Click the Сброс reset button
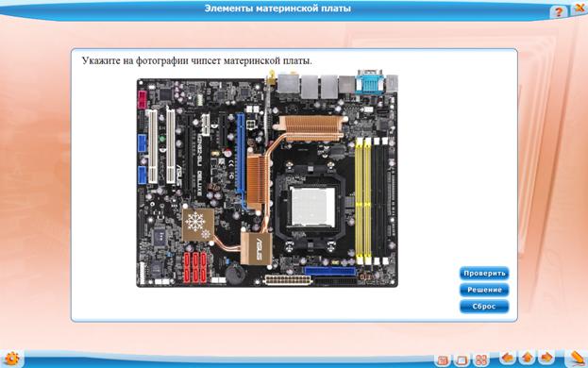Screen dimensions: 588x368 click(484, 306)
